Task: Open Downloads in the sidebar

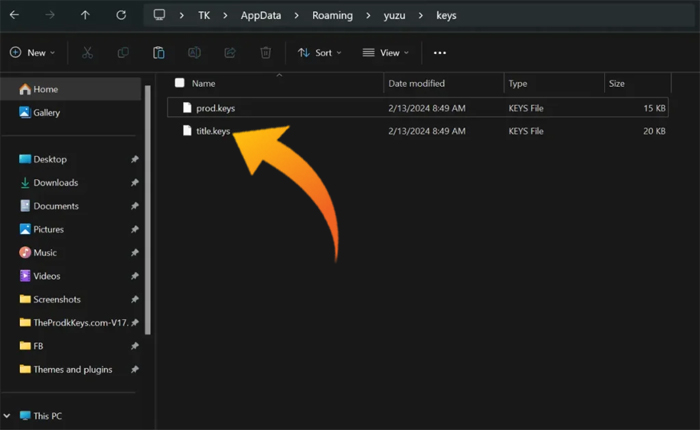Action: click(55, 182)
